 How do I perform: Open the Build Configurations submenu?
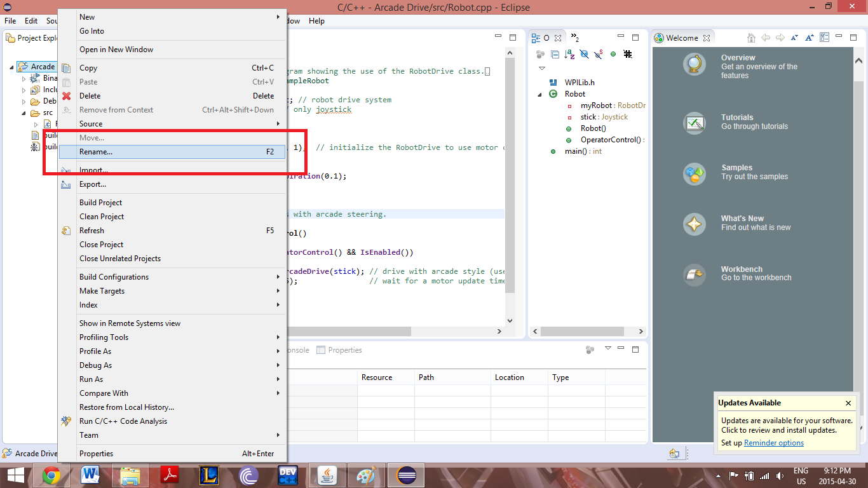coord(172,277)
